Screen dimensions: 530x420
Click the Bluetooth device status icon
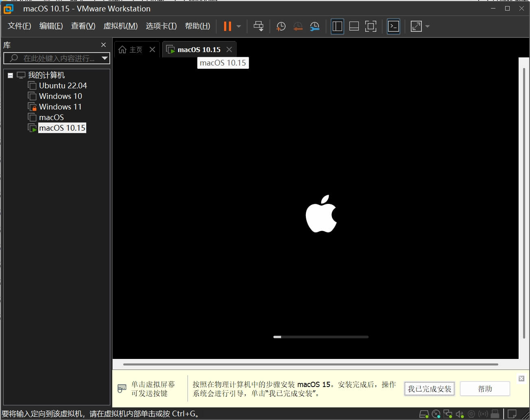[x=483, y=414]
